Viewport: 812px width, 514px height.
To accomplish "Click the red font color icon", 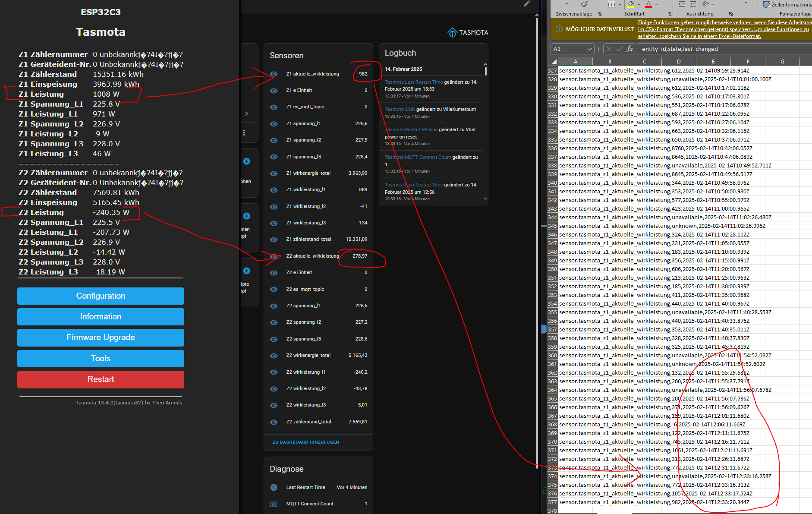I will 648,4.
